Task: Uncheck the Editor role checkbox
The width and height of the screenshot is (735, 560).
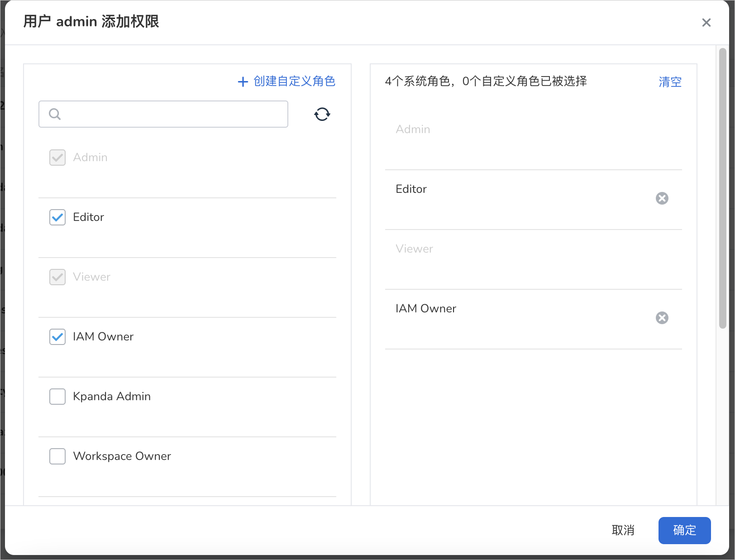Action: (x=57, y=217)
